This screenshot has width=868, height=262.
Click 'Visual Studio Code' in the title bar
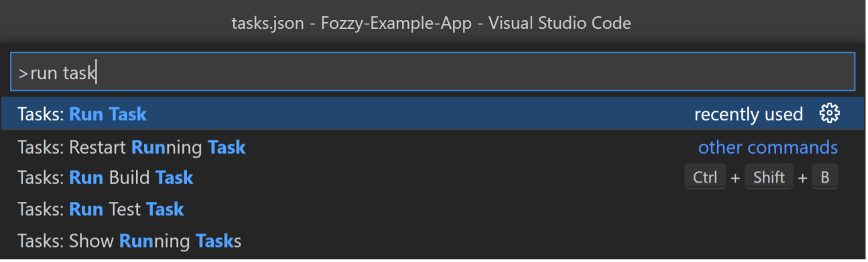tap(559, 24)
